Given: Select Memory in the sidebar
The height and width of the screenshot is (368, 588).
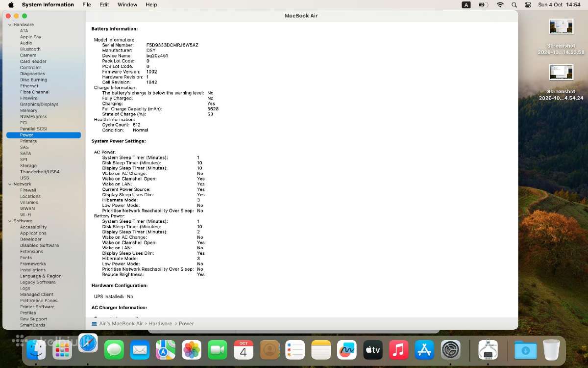Looking at the screenshot, I should 28,110.
